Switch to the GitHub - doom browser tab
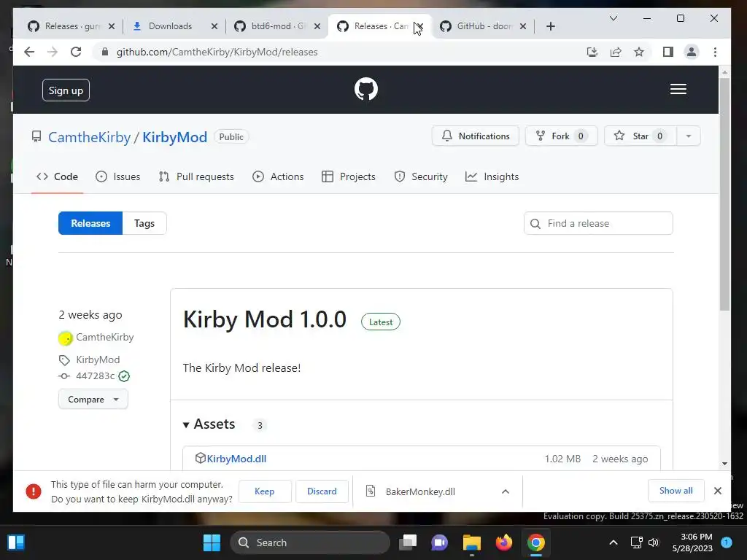747x560 pixels. (484, 26)
